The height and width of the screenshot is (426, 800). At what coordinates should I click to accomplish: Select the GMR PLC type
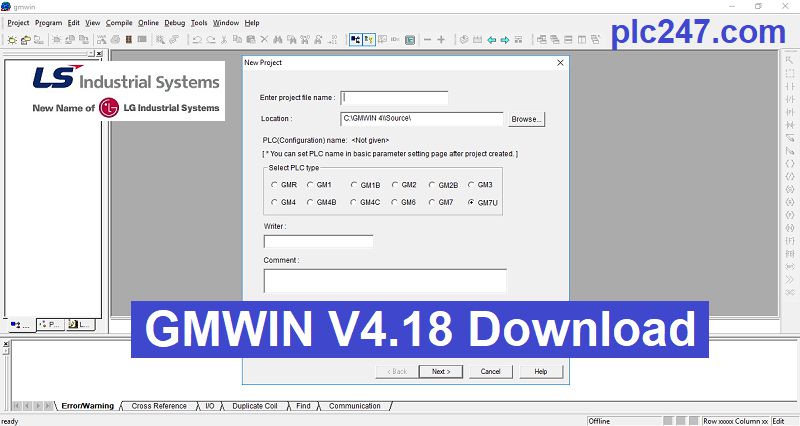point(284,185)
